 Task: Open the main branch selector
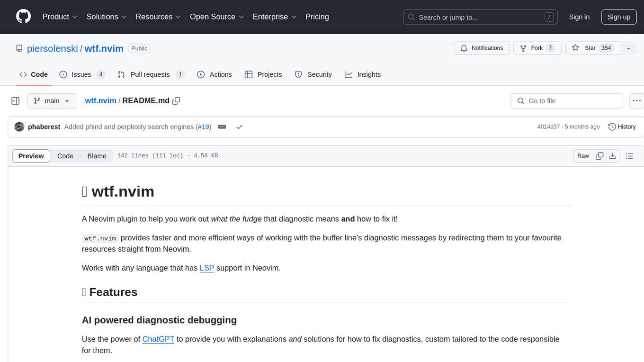[52, 101]
